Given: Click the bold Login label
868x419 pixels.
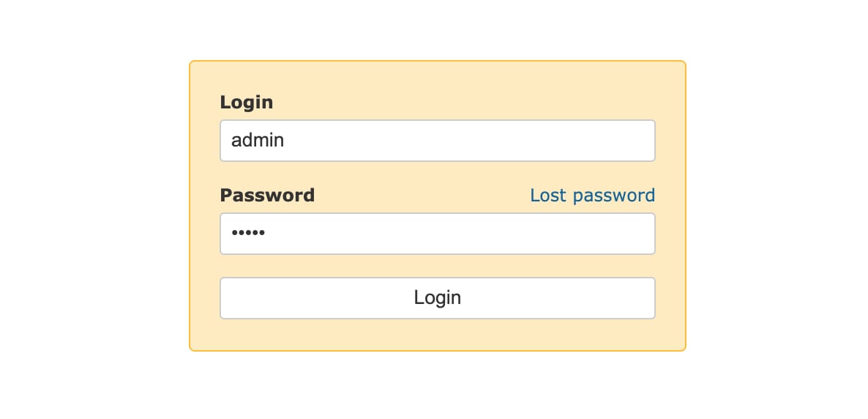Looking at the screenshot, I should pyautogui.click(x=246, y=103).
